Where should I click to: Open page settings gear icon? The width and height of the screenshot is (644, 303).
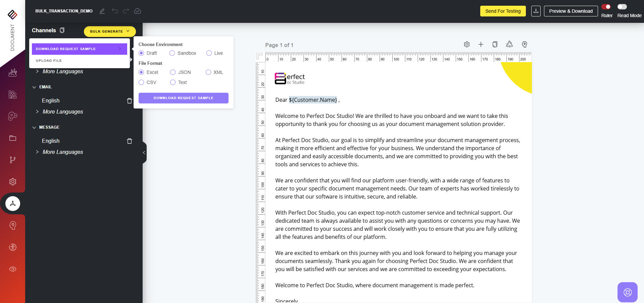(x=466, y=44)
